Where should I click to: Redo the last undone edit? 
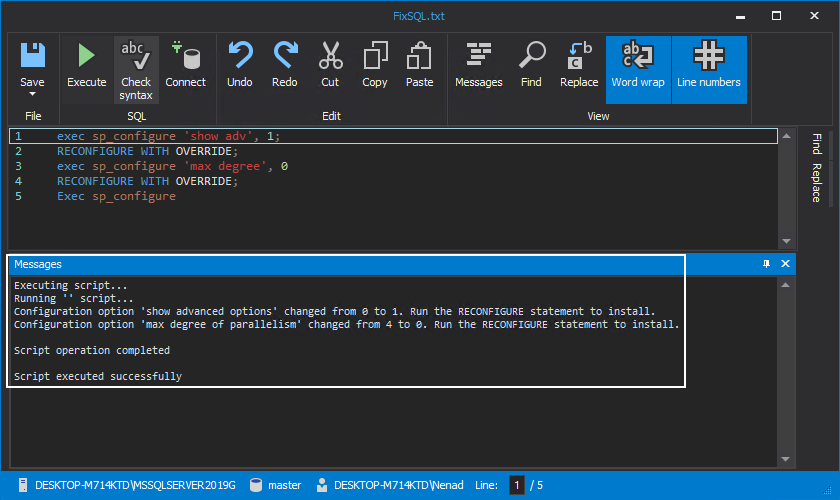[x=285, y=66]
